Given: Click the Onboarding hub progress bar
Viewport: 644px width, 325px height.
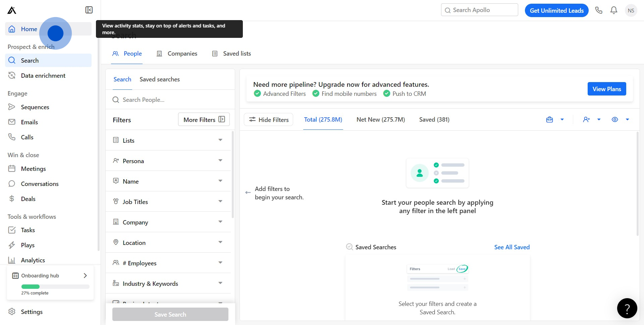Looking at the screenshot, I should [x=55, y=286].
